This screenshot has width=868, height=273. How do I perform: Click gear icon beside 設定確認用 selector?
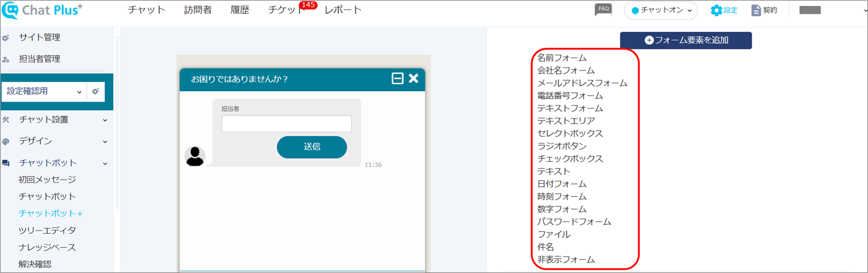[x=95, y=92]
